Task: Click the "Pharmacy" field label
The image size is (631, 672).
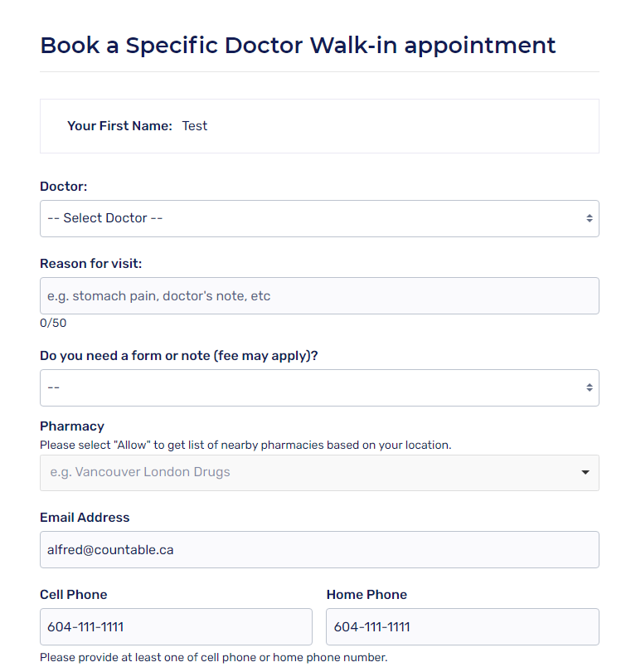Action: [72, 426]
